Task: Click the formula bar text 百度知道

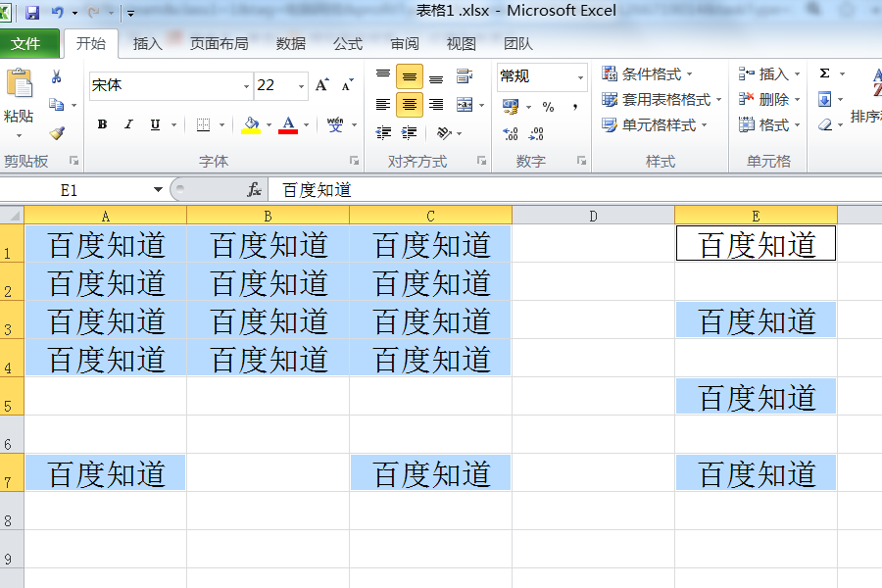Action: [x=317, y=190]
